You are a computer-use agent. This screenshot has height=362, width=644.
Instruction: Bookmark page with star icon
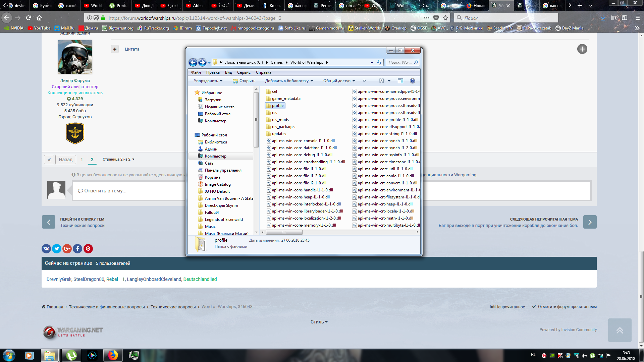[445, 18]
